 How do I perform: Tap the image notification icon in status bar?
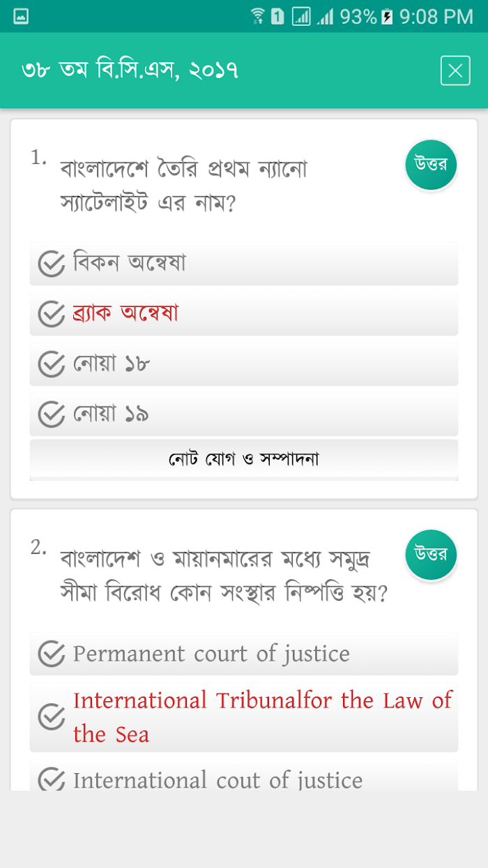point(21,16)
